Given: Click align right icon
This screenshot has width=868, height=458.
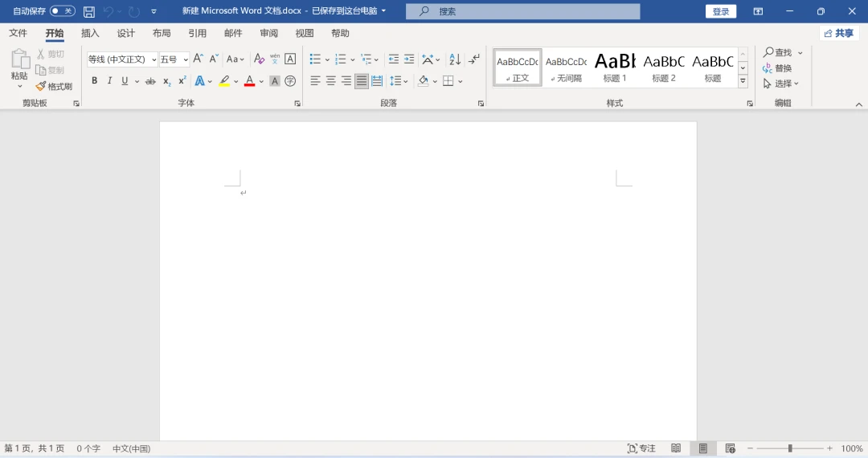Looking at the screenshot, I should (x=346, y=81).
